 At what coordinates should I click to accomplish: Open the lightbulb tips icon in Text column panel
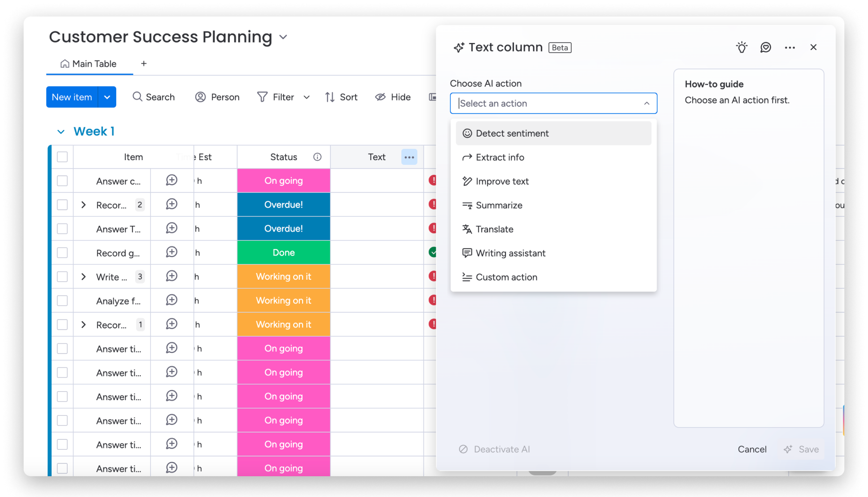741,47
